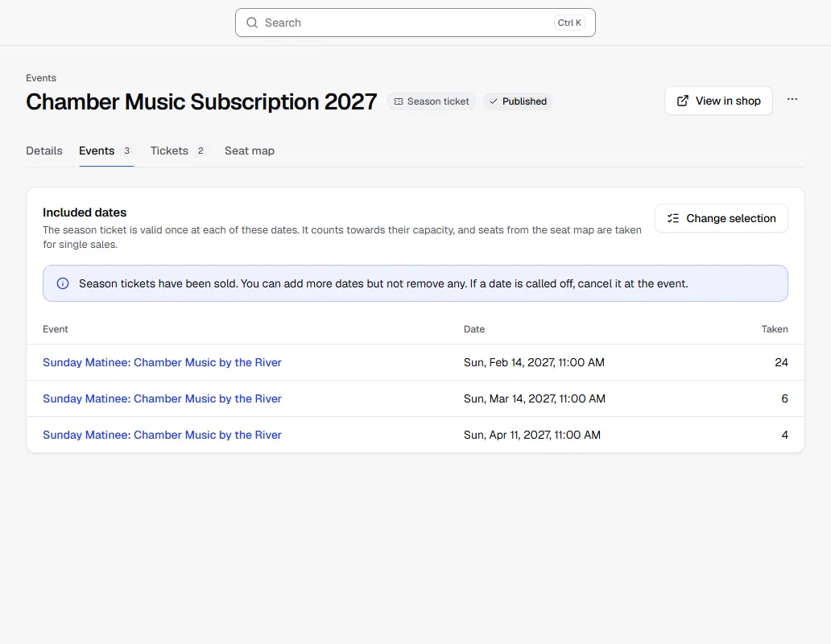Click the Taken column header

point(775,329)
